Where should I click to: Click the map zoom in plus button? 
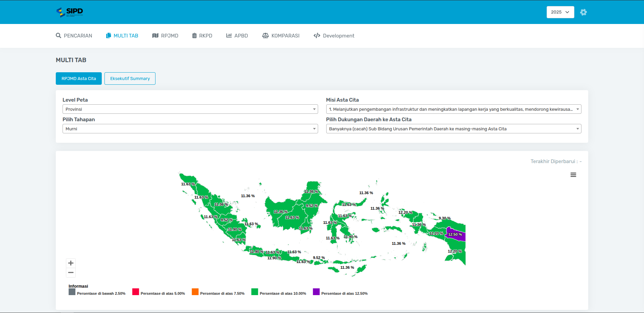(71, 263)
